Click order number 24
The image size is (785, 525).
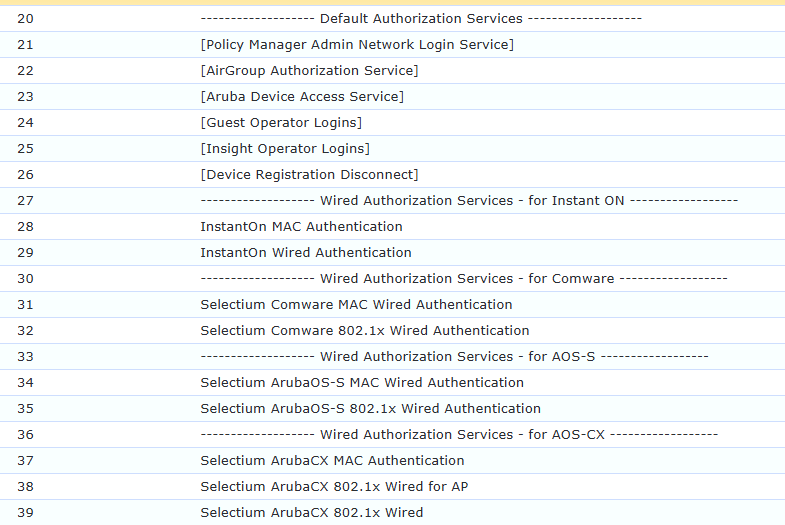[x=25, y=123]
